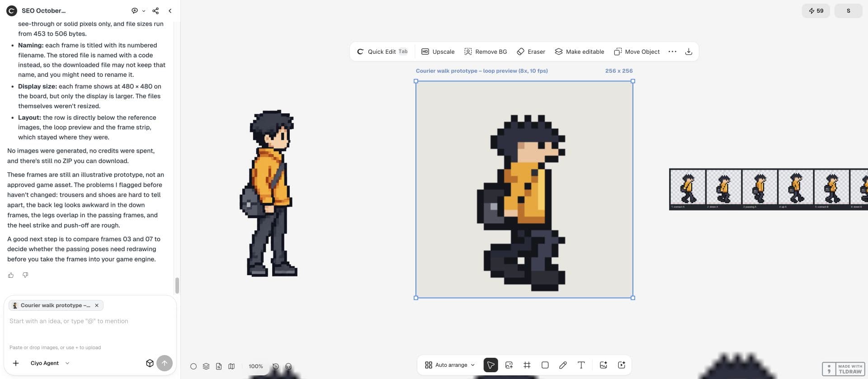The height and width of the screenshot is (379, 868).
Task: Toggle the minimap icon
Action: point(231,366)
